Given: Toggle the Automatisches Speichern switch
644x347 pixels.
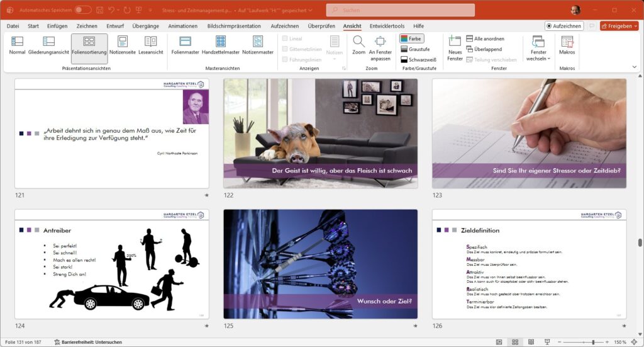Looking at the screenshot, I should click(x=82, y=10).
